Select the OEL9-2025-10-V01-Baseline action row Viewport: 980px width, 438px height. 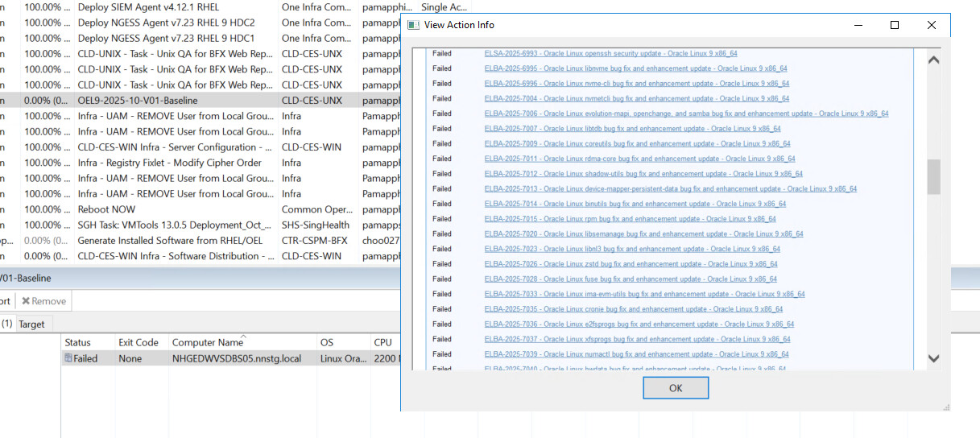point(137,101)
